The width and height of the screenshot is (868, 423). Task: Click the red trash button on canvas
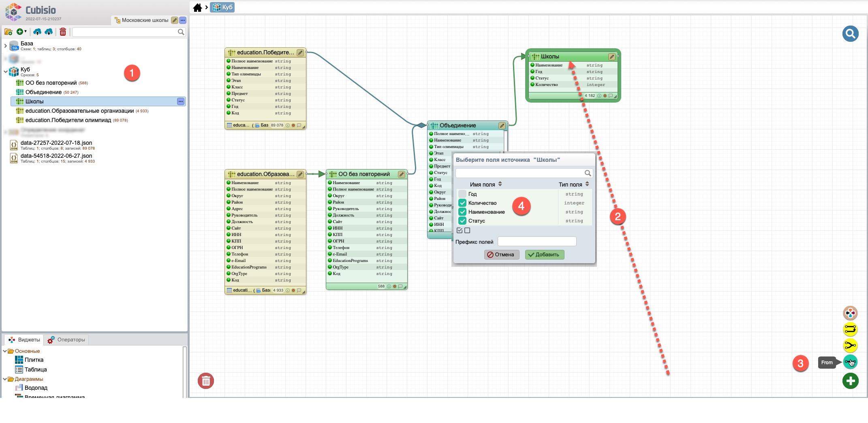(206, 381)
